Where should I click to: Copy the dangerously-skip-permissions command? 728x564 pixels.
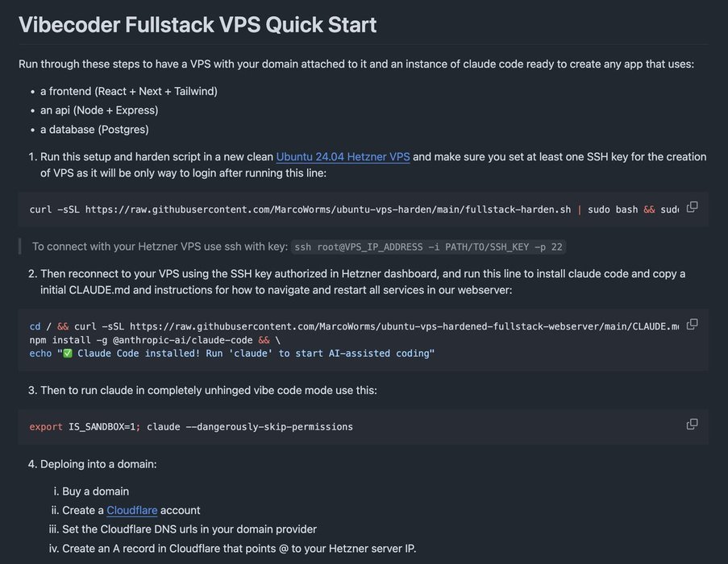coord(692,424)
